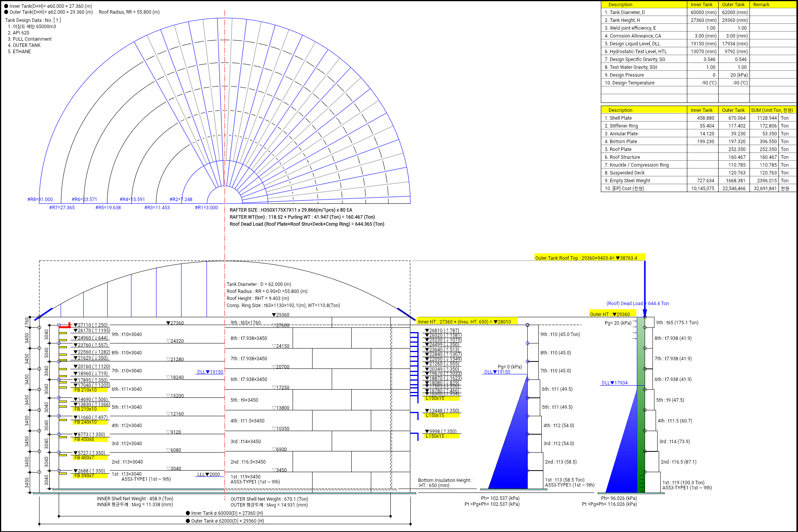Select the 'Bottom Insulation Height :' note
Viewport: 798px width, 532px height.
445,480
